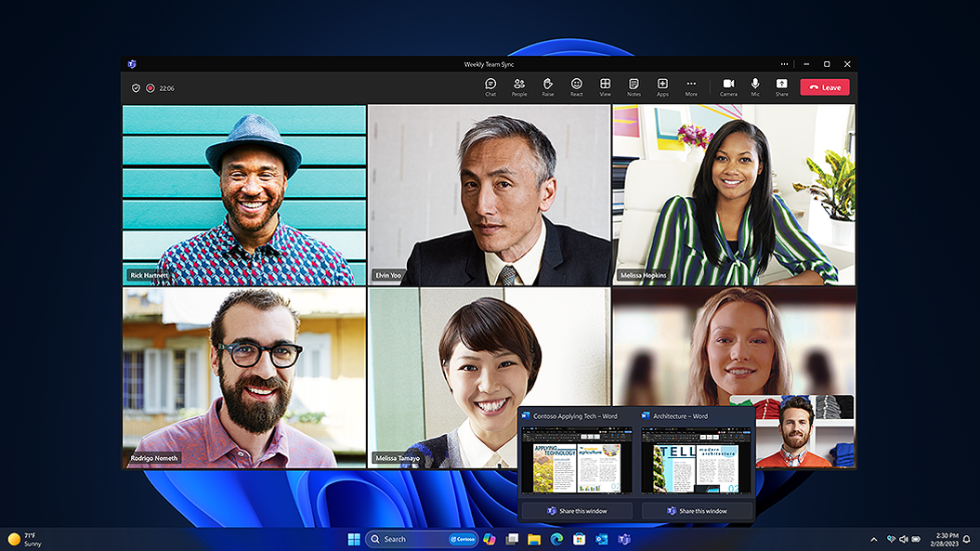The width and height of the screenshot is (980, 551).
Task: Open title bar ellipsis settings menu
Action: [x=785, y=64]
